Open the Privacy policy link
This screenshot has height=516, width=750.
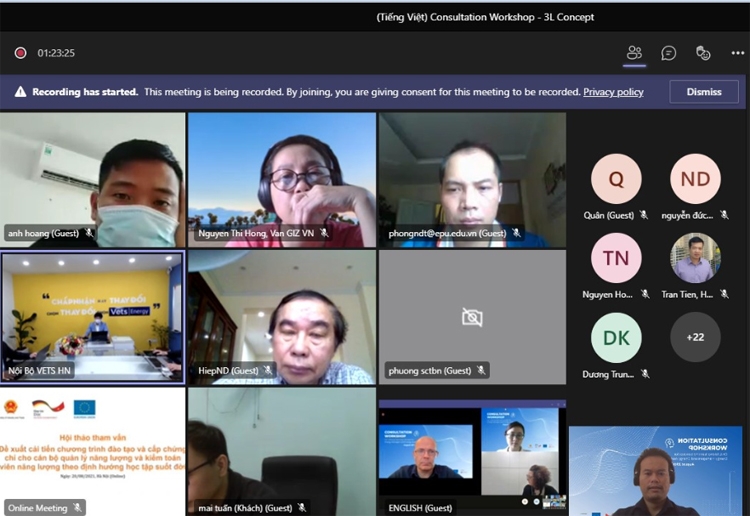613,92
